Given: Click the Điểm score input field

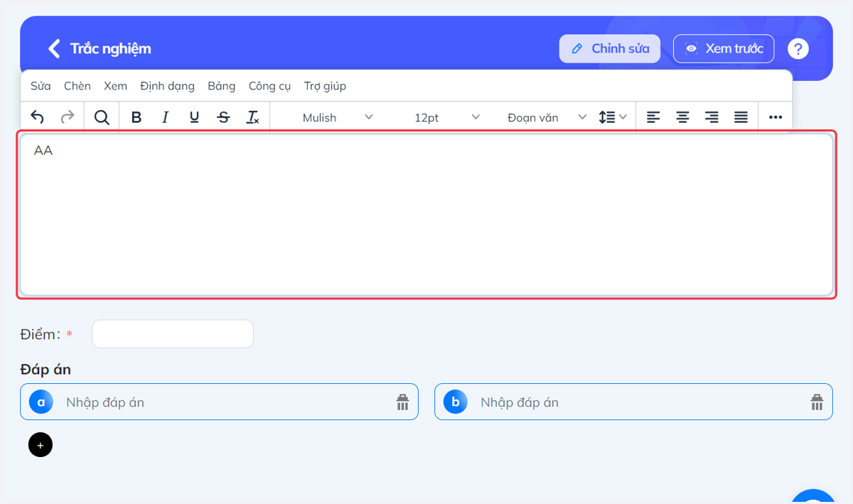Looking at the screenshot, I should coord(173,334).
